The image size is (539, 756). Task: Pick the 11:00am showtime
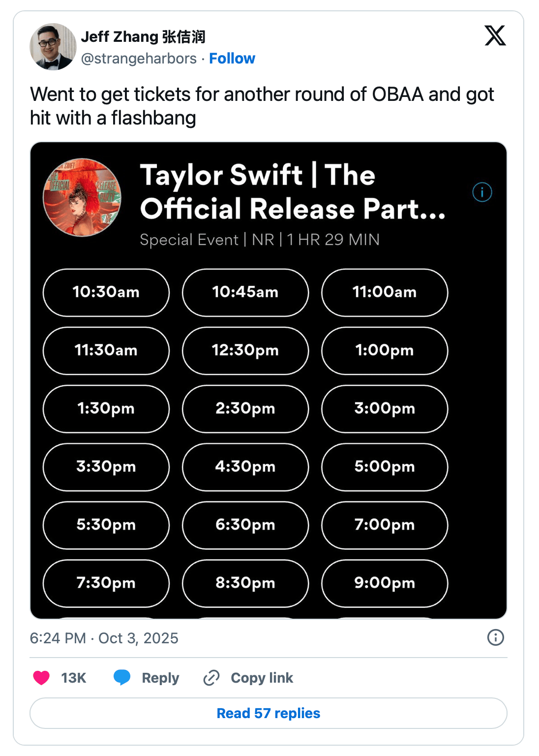point(385,292)
